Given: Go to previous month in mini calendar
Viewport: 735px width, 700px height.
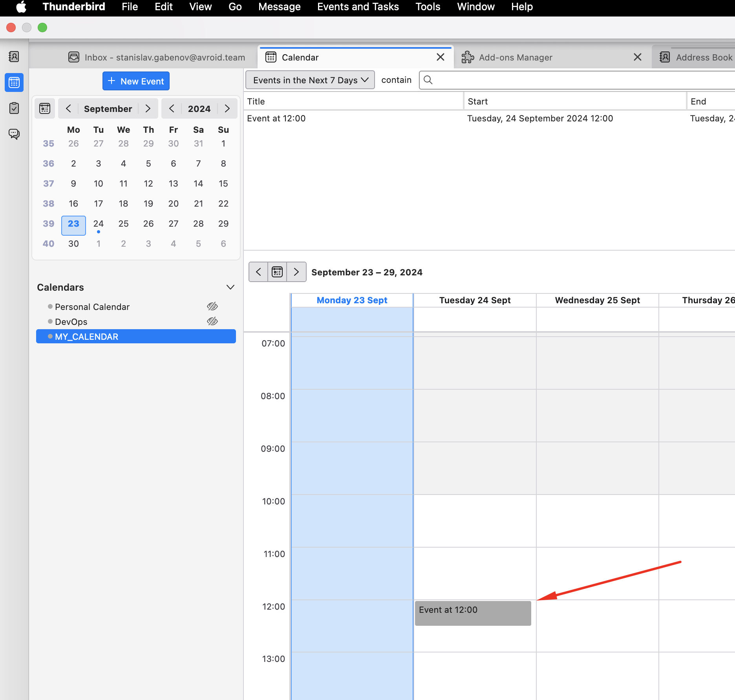Looking at the screenshot, I should coord(68,108).
